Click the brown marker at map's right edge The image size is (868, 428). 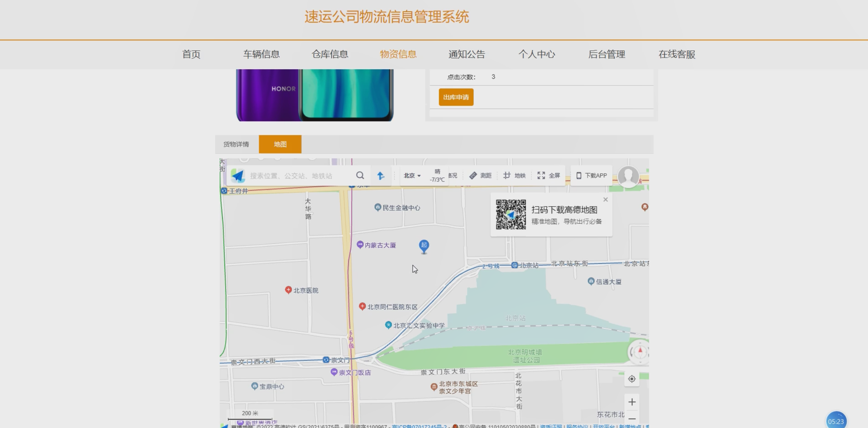645,207
